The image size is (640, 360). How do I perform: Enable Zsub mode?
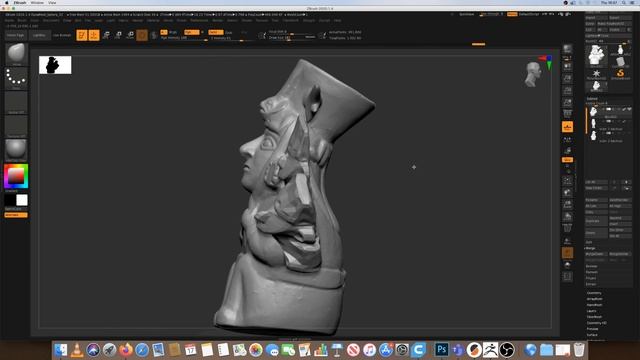coord(229,32)
